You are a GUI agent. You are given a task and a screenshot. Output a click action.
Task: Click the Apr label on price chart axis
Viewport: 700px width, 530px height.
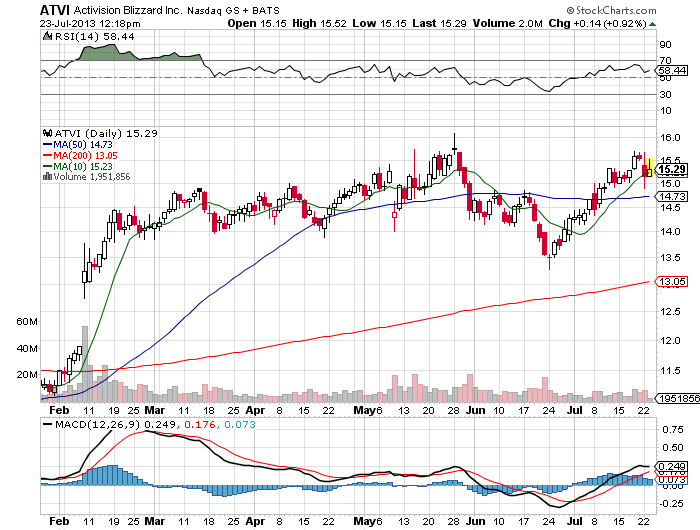click(255, 410)
